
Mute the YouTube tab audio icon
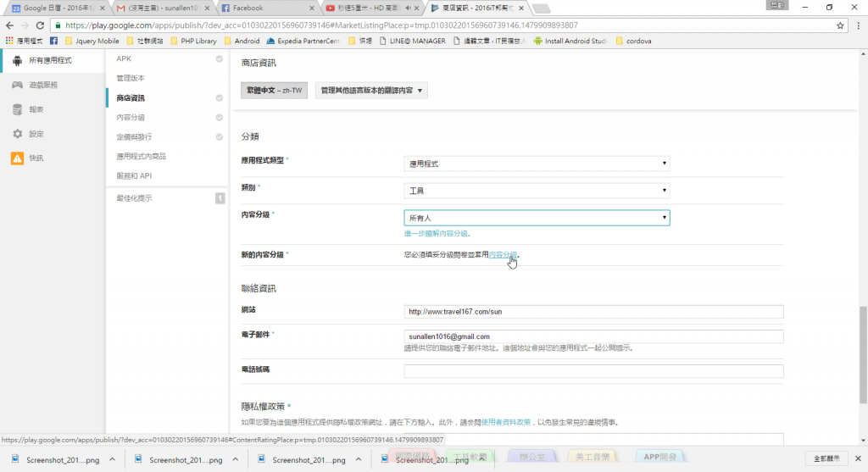(x=408, y=8)
